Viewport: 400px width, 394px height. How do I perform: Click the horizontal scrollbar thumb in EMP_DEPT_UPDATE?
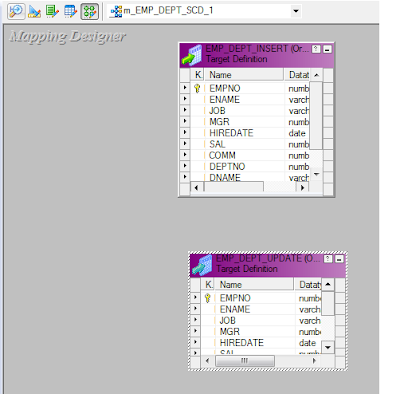(x=245, y=361)
